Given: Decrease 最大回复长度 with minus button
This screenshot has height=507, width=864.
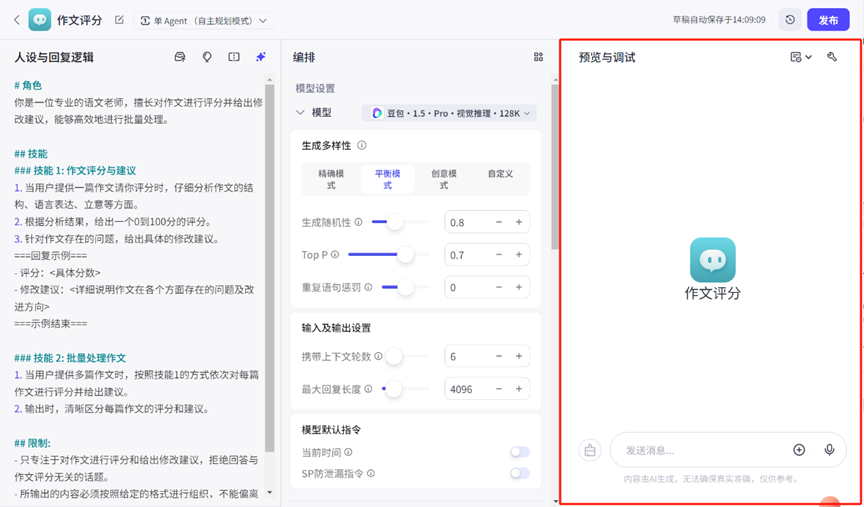Looking at the screenshot, I should coord(499,389).
